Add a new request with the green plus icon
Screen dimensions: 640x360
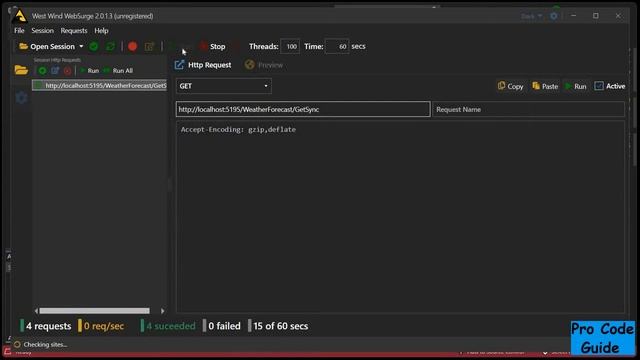click(x=42, y=71)
